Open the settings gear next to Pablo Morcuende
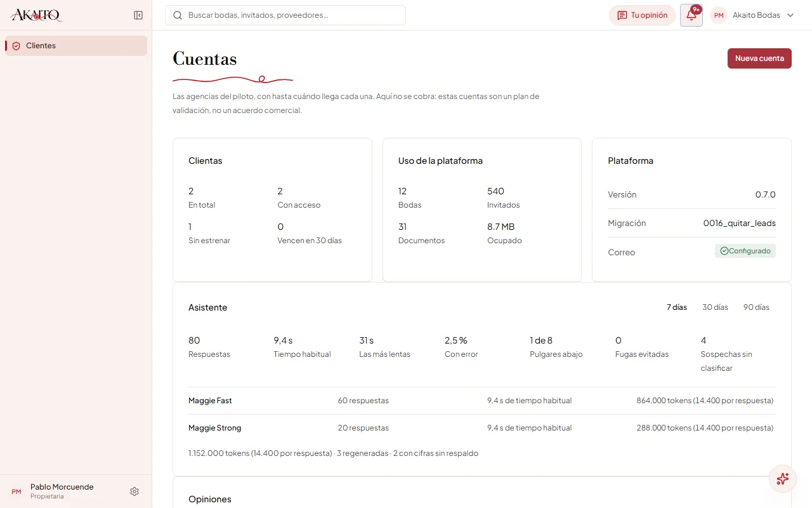Viewport: 812px width, 508px height. click(x=134, y=491)
